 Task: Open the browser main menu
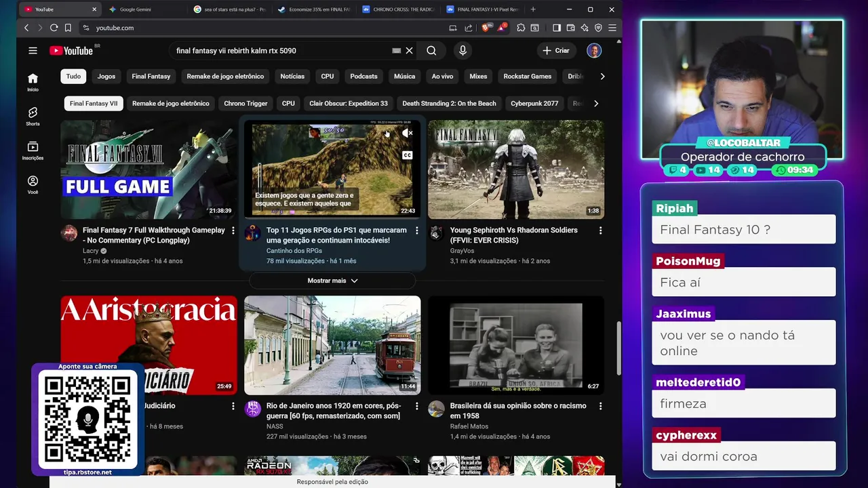tap(612, 28)
